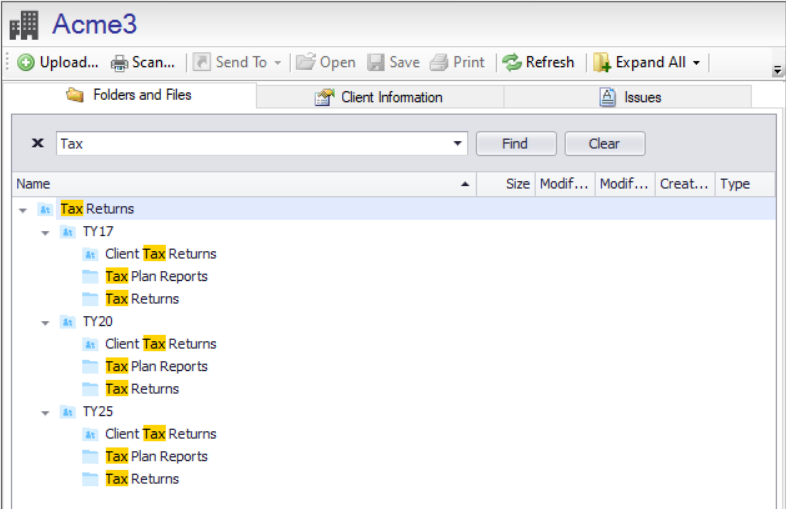
Task: Click the Expand All icon
Action: (602, 62)
